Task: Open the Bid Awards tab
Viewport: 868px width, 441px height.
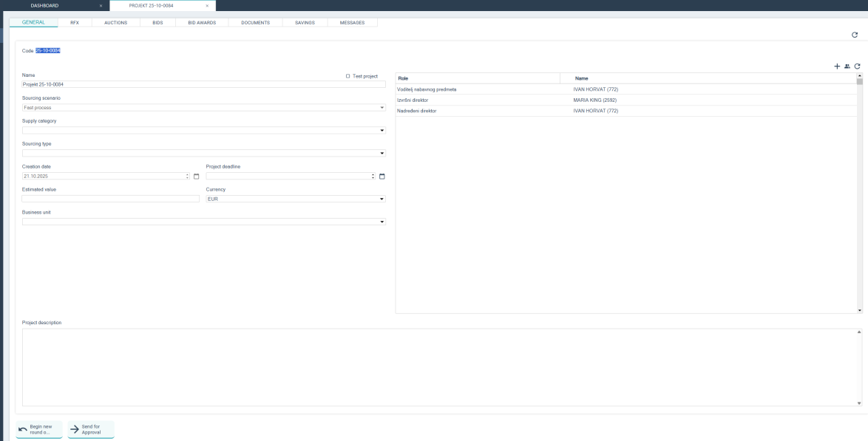Action: coord(202,23)
